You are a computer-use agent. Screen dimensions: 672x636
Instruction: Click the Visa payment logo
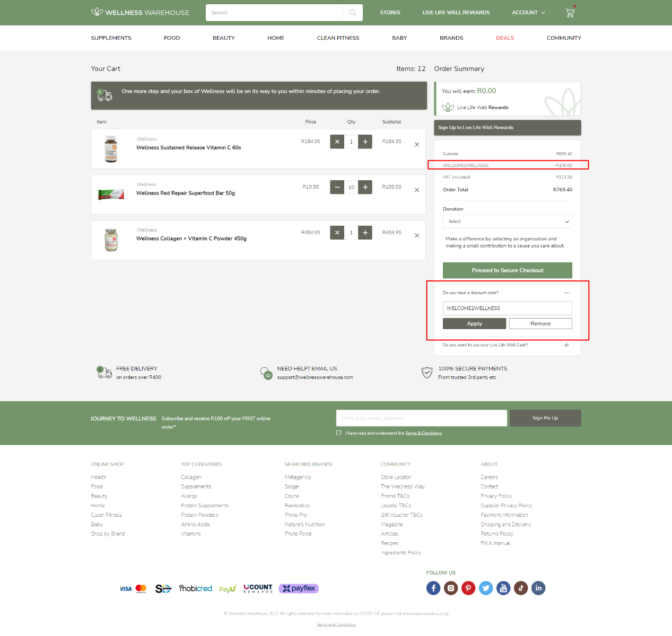[x=126, y=589]
